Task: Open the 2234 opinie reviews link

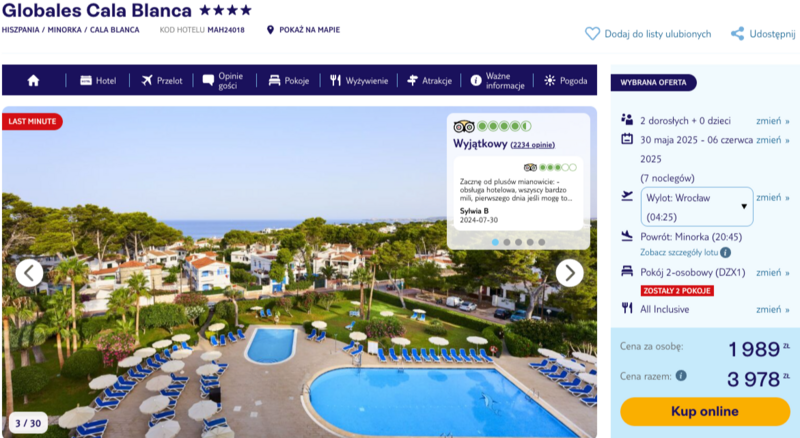Action: pyautogui.click(x=533, y=145)
